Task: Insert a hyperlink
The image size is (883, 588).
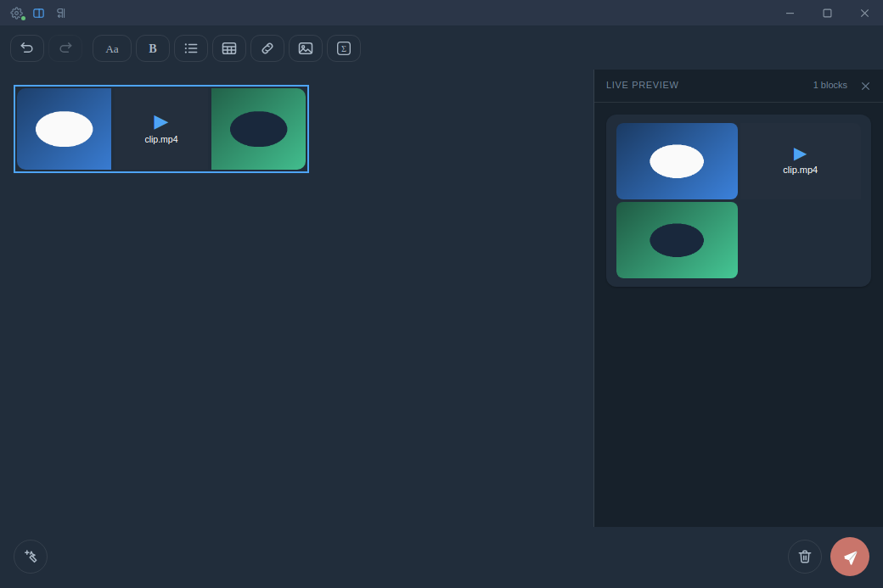Action: click(x=267, y=48)
